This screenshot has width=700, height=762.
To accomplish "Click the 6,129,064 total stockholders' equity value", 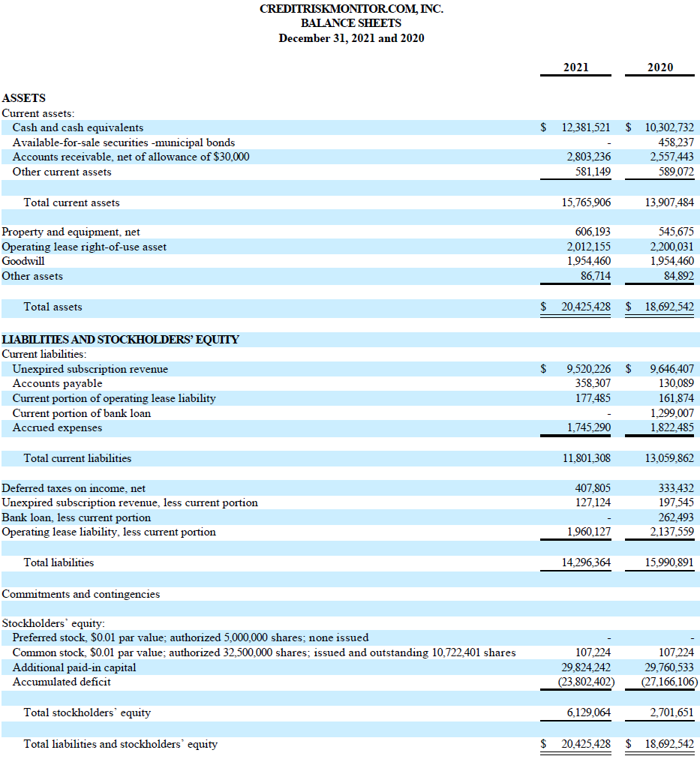I will pos(589,712).
